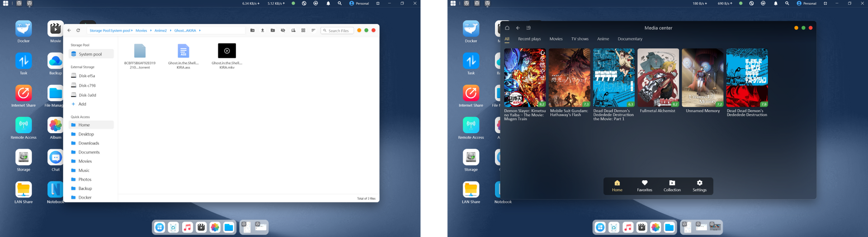Viewport: 868px width, 237px height.
Task: Open Settings gear in Media center bottom bar
Action: (699, 186)
